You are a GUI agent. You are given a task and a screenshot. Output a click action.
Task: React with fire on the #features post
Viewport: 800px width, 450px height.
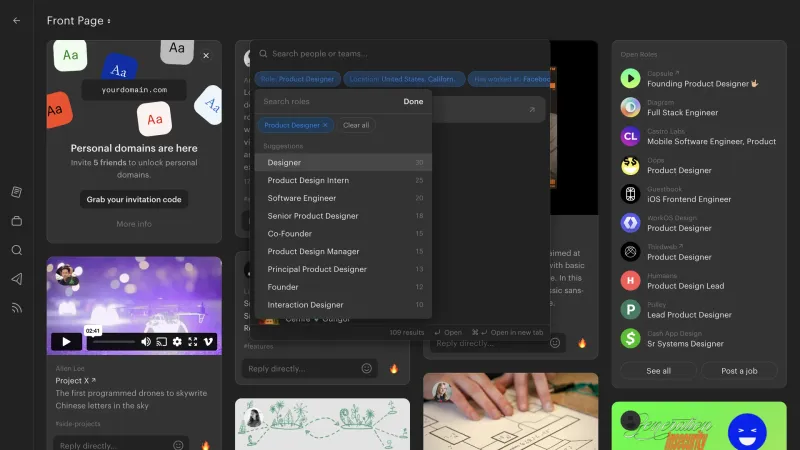tap(393, 368)
